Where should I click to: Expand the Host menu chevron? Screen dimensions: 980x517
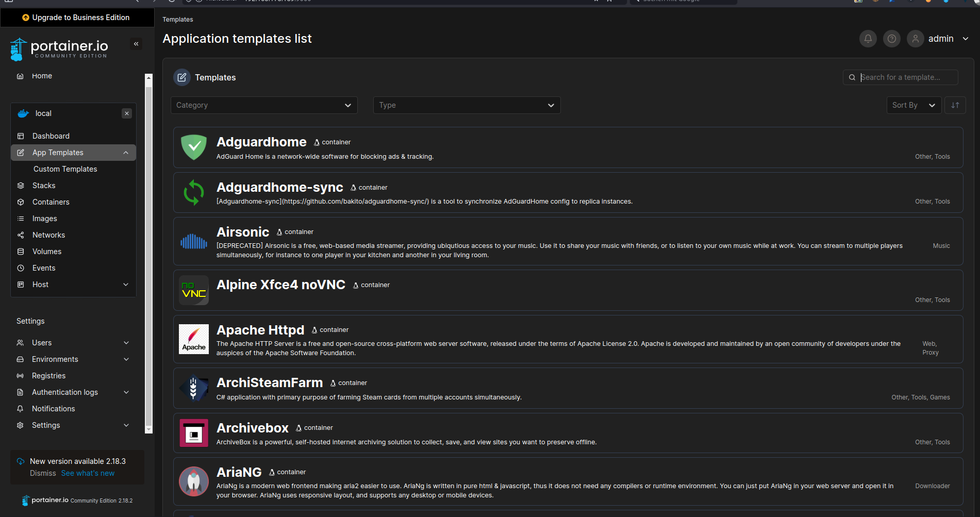coord(126,285)
